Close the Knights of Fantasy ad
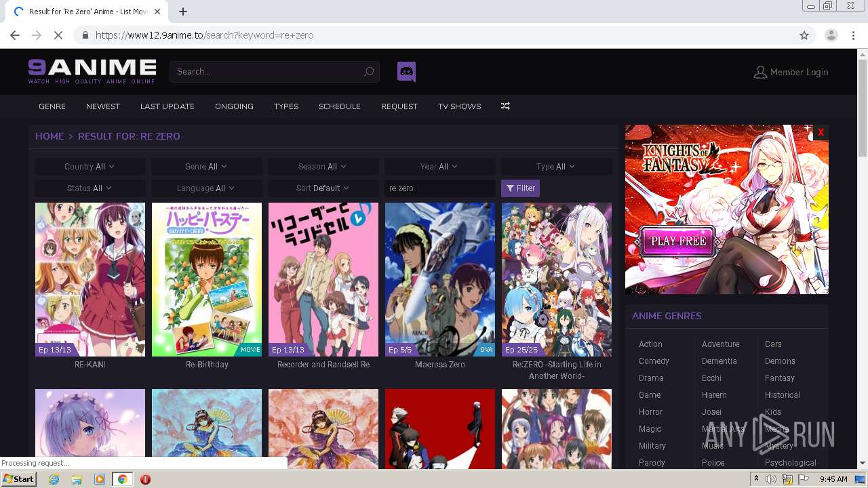The height and width of the screenshot is (488, 868). point(821,132)
